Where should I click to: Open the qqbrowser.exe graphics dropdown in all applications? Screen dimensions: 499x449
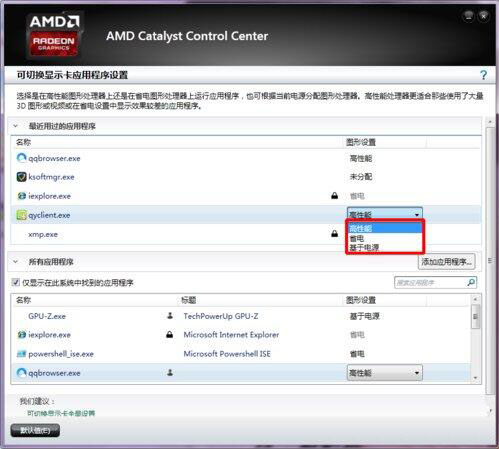tap(385, 373)
